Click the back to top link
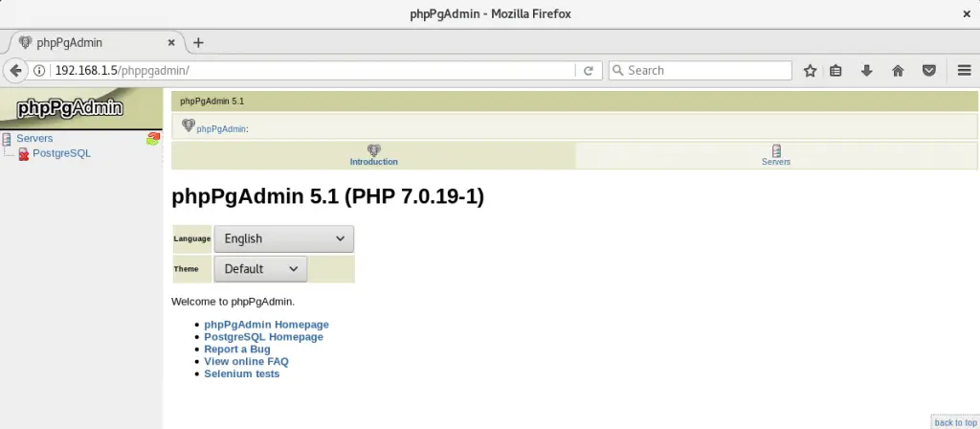The image size is (980, 429). coord(956,422)
